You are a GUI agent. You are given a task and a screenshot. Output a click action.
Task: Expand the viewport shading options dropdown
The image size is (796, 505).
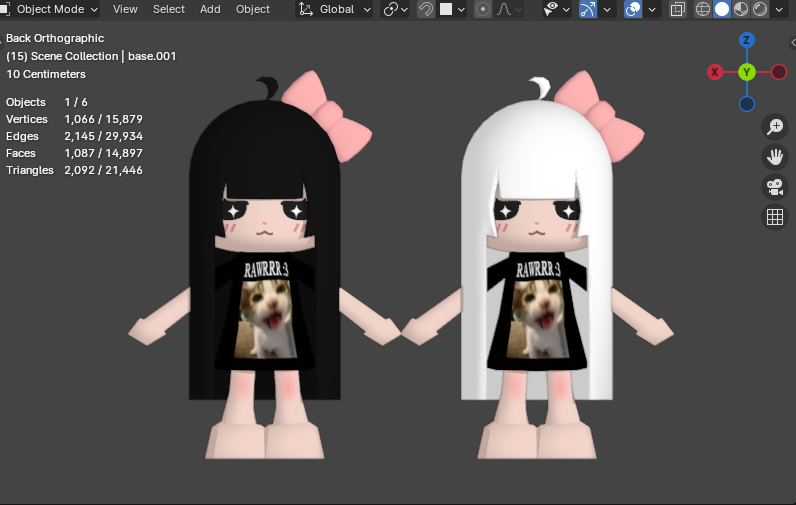[779, 9]
